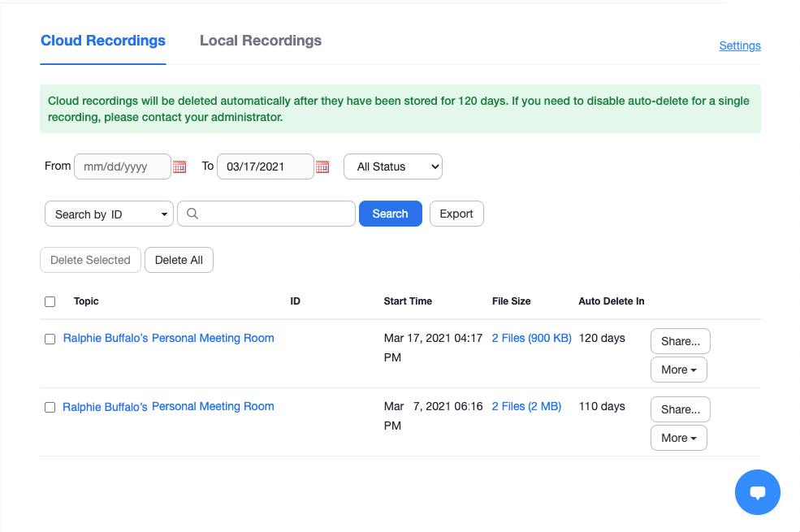Switch to the Local Recordings tab
Screen dimensions: 800x532
tap(260, 41)
